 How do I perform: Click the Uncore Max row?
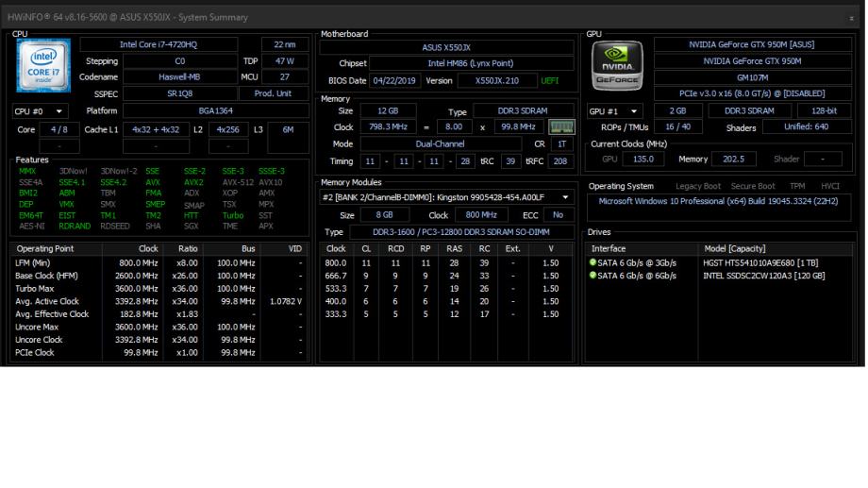point(159,327)
